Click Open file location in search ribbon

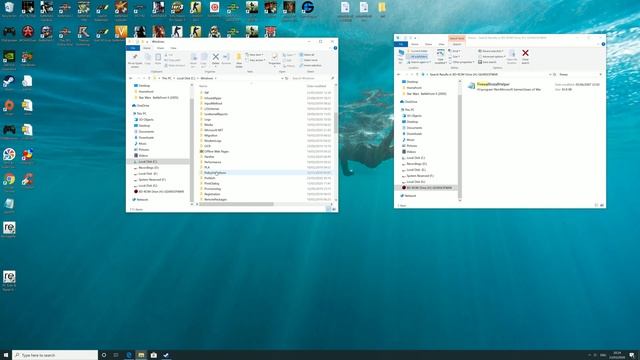tap(512, 56)
